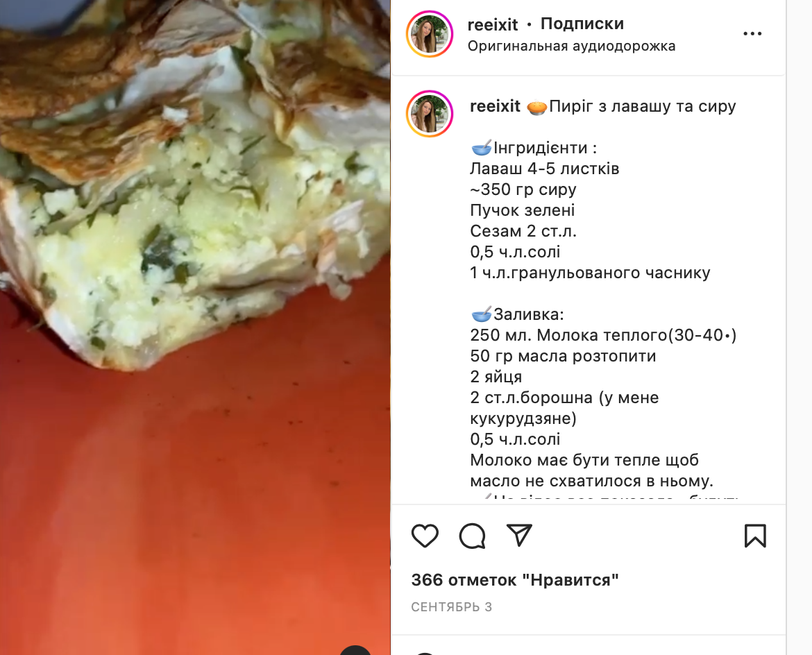Click bowl emoji next to Заливка
The width and height of the screenshot is (812, 655).
pos(481,314)
